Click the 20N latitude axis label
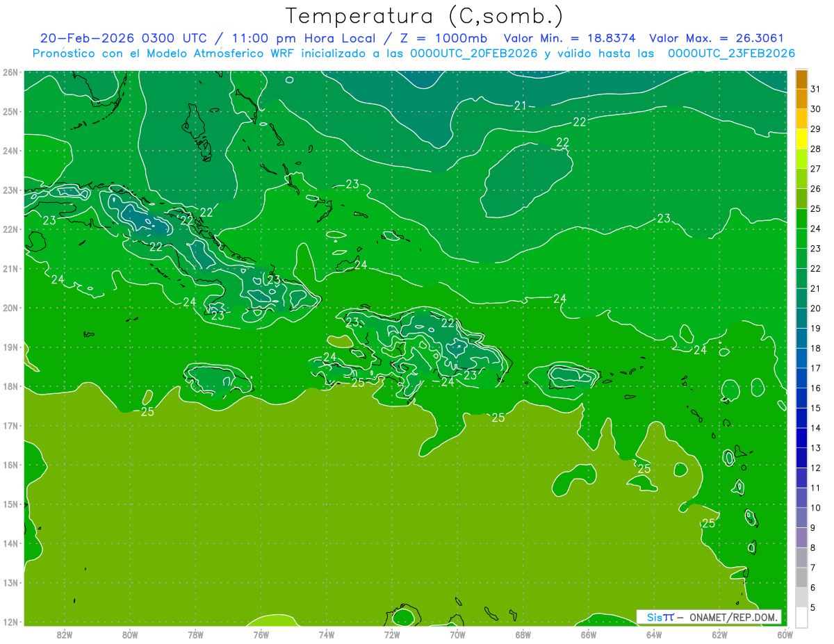Image resolution: width=834 pixels, height=644 pixels. coord(10,308)
